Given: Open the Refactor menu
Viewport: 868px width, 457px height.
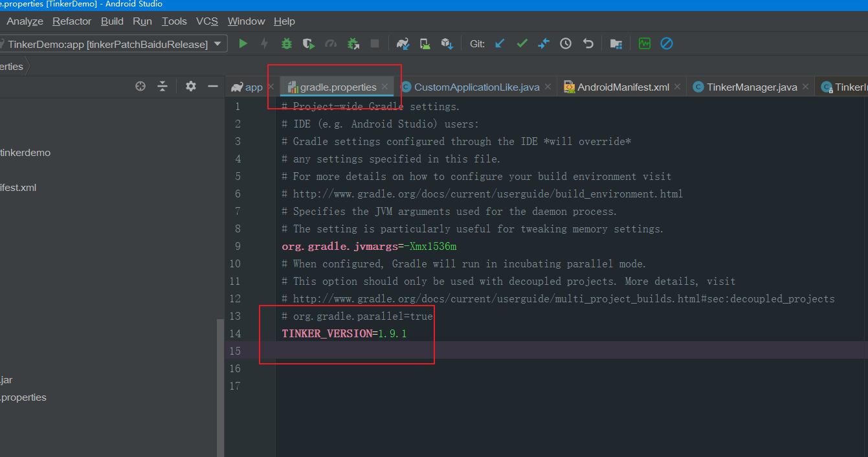Looking at the screenshot, I should pos(72,21).
